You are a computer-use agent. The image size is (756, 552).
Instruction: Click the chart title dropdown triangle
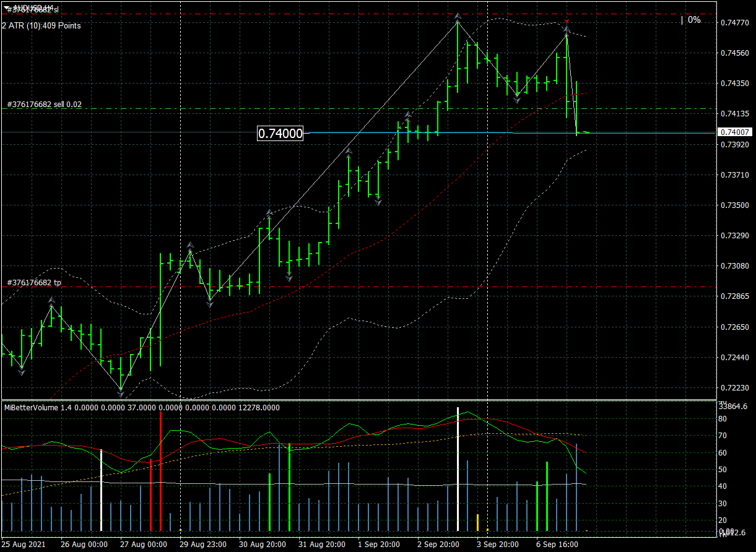pyautogui.click(x=7, y=7)
